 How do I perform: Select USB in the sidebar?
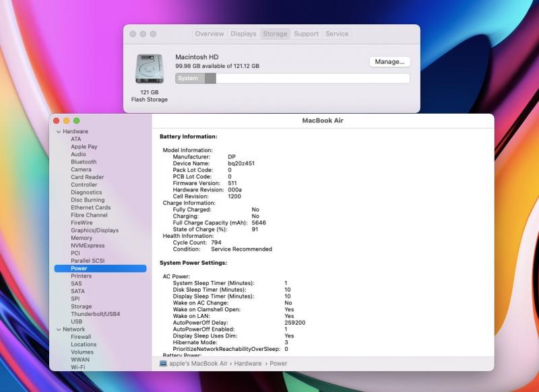(76, 321)
